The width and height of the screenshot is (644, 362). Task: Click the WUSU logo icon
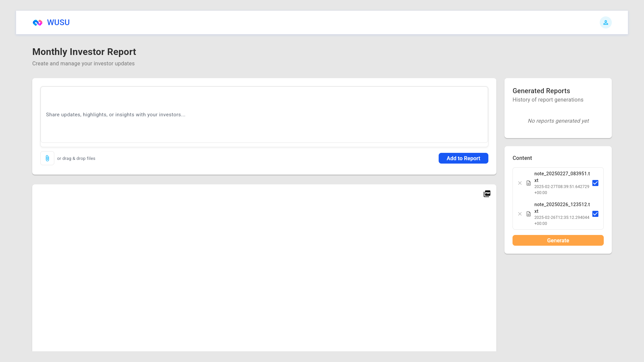(38, 22)
